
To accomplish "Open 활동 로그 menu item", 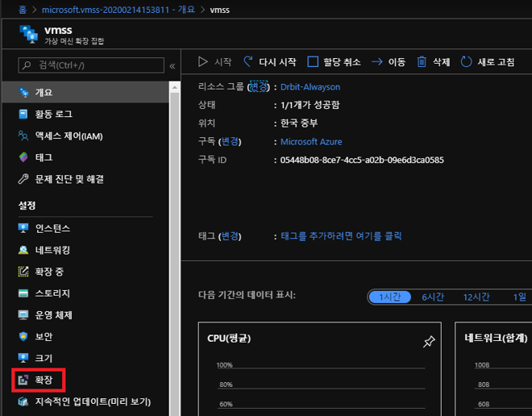I will tap(85, 114).
